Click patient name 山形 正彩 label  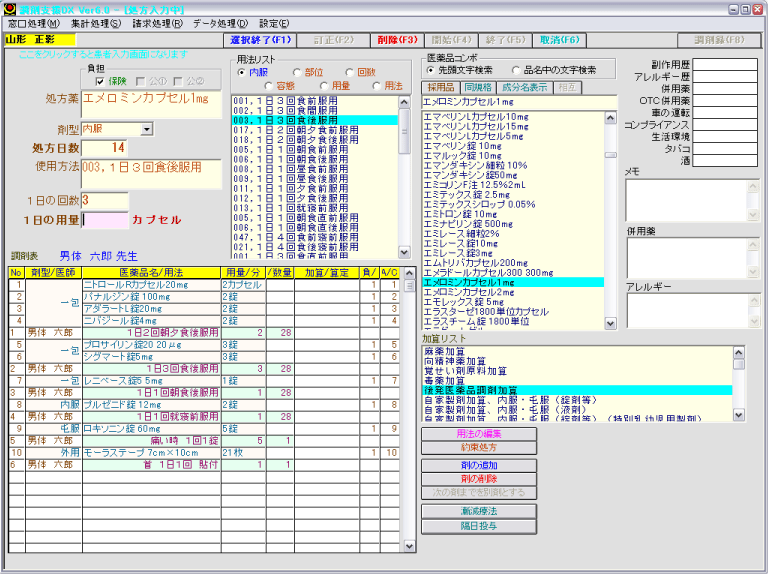click(x=40, y=40)
